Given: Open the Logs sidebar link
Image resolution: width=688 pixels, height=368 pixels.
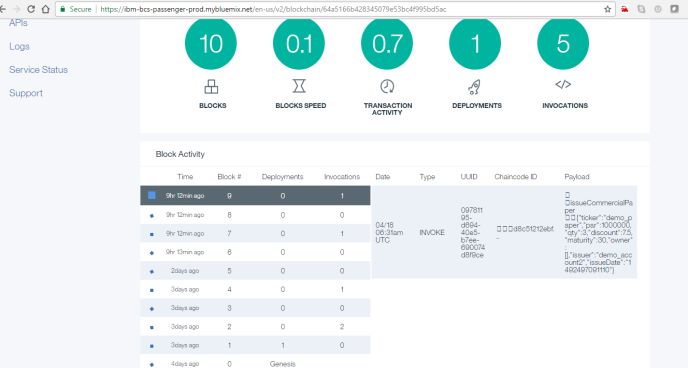Looking at the screenshot, I should tap(19, 46).
